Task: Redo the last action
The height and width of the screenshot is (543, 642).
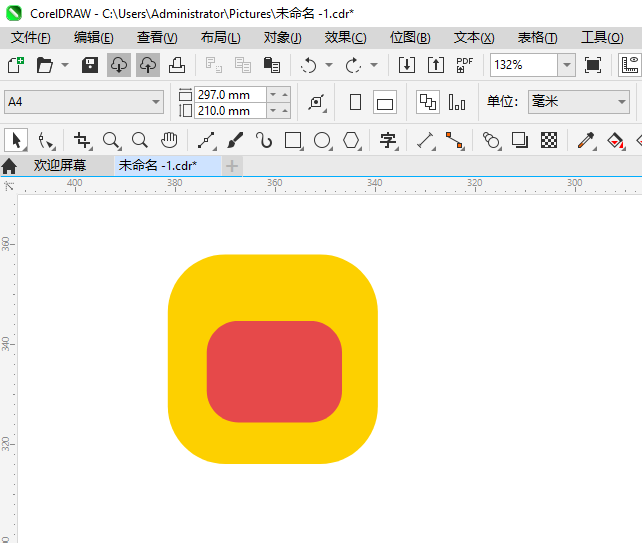Action: (353, 65)
